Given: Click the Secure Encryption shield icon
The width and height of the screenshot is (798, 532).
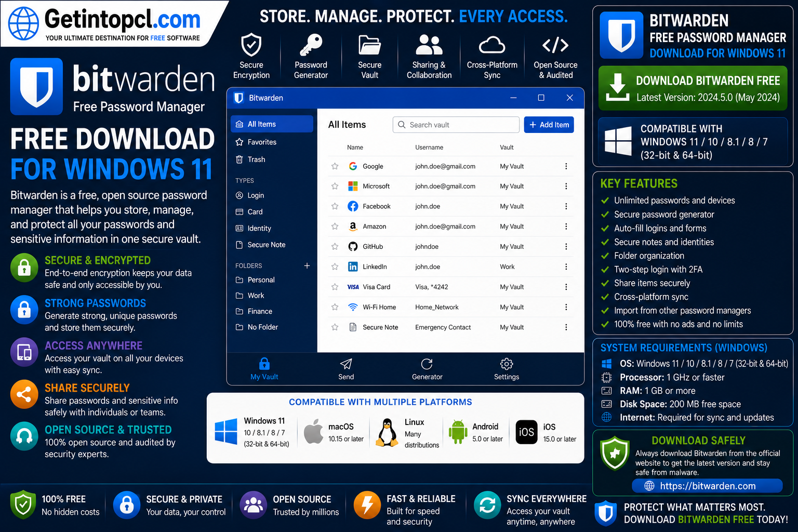Looking at the screenshot, I should coord(251,45).
